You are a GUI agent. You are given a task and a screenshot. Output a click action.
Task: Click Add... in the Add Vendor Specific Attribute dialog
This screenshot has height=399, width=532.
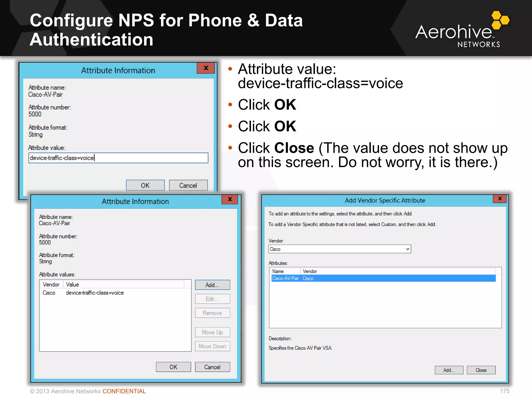tap(449, 370)
